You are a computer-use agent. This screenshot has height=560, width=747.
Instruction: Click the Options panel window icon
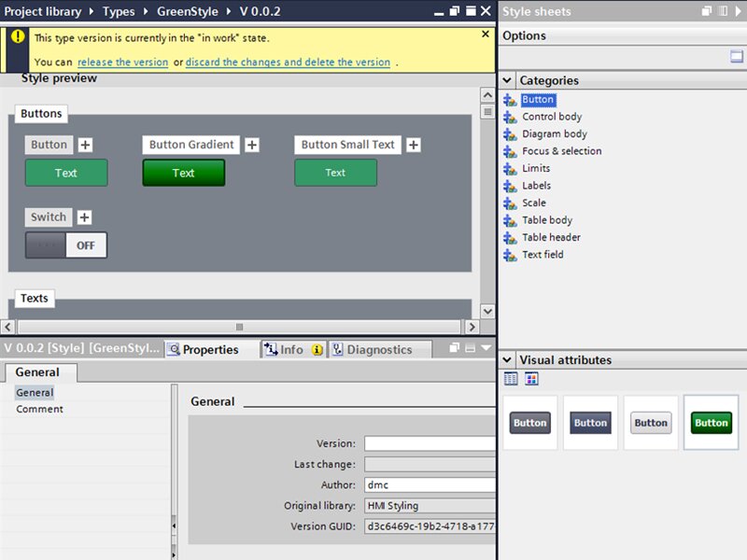coord(737,57)
